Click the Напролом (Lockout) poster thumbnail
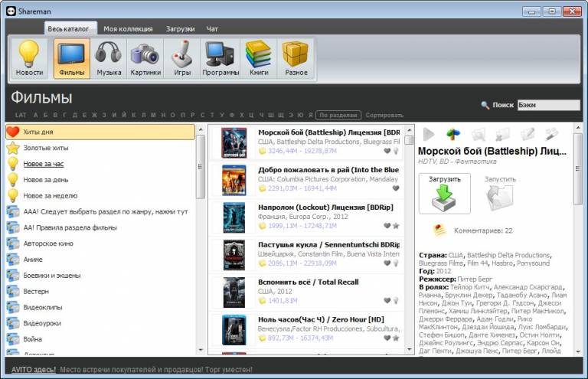The height and width of the screenshot is (379, 588). click(x=234, y=217)
